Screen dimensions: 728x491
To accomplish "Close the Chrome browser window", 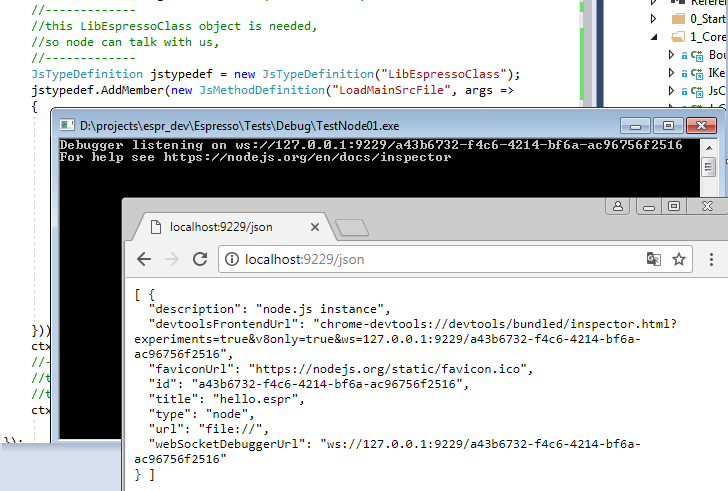I will [707, 206].
